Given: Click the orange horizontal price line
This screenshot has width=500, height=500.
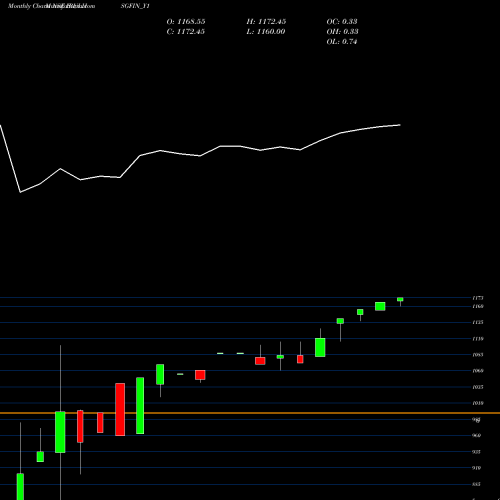Looking at the screenshot, I should coord(250,413).
